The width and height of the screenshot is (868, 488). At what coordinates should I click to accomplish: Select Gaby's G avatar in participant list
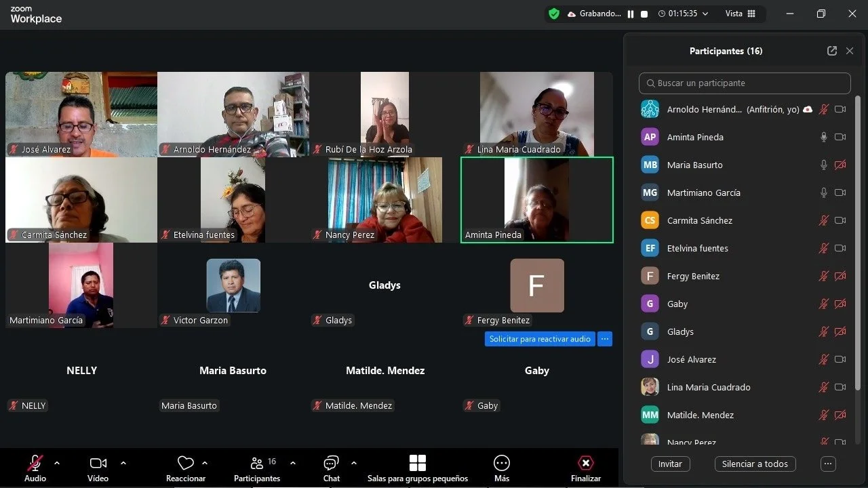[x=650, y=304]
